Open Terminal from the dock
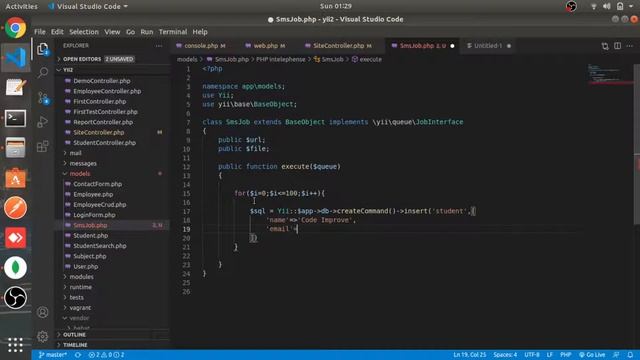640x360 pixels. [16, 118]
